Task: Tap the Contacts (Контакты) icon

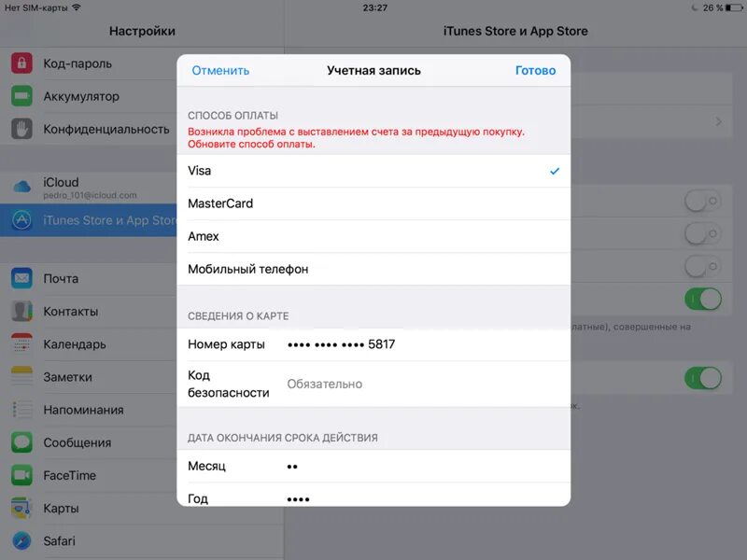Action: 21,312
